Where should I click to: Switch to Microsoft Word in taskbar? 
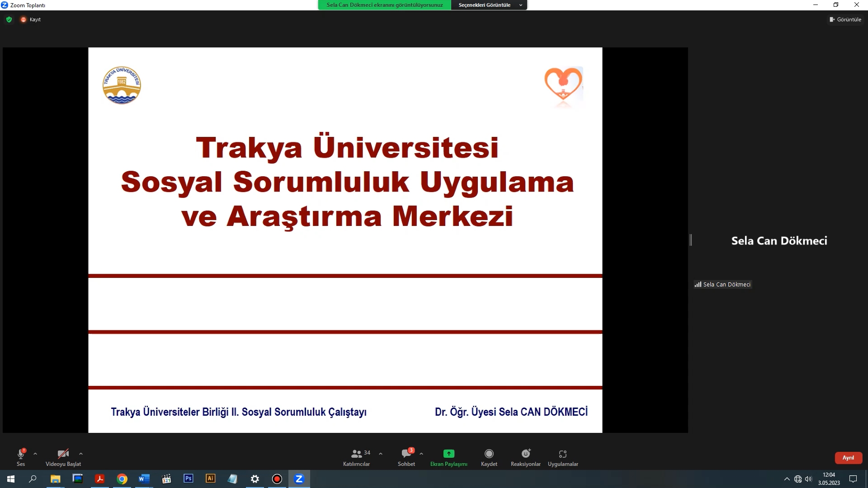pos(144,479)
